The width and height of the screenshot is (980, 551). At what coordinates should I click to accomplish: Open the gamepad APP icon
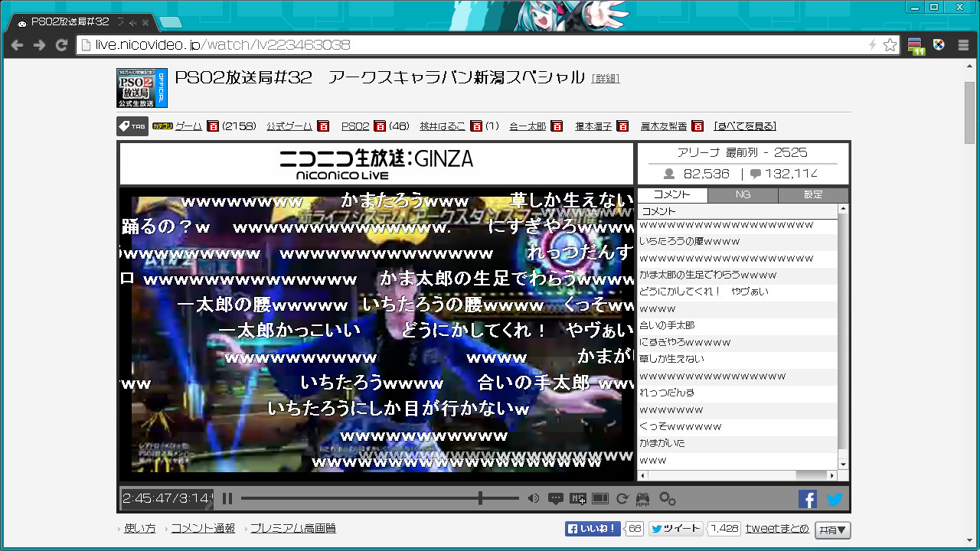(x=643, y=500)
